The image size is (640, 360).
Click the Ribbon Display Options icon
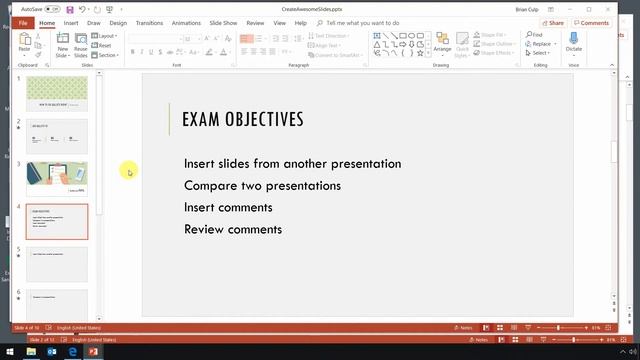(x=551, y=9)
